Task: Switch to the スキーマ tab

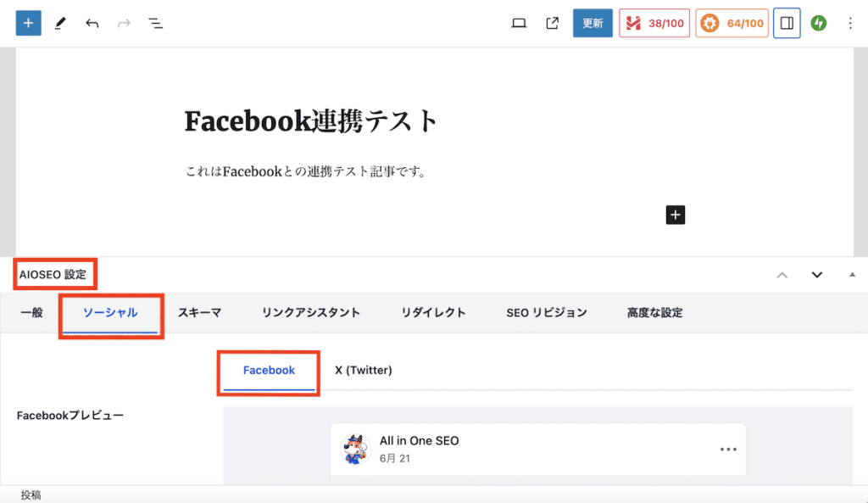Action: pos(199,312)
